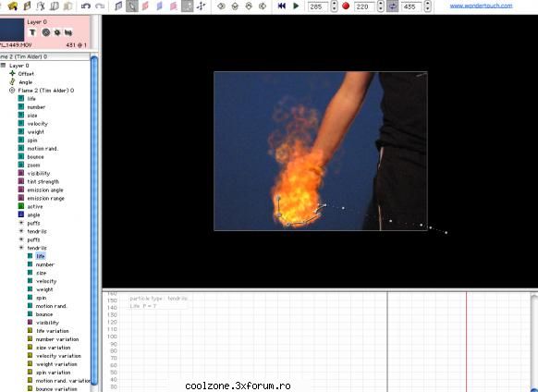The width and height of the screenshot is (538, 392).
Task: Activate the Move tool with crossed arrows
Action: tap(202, 6)
